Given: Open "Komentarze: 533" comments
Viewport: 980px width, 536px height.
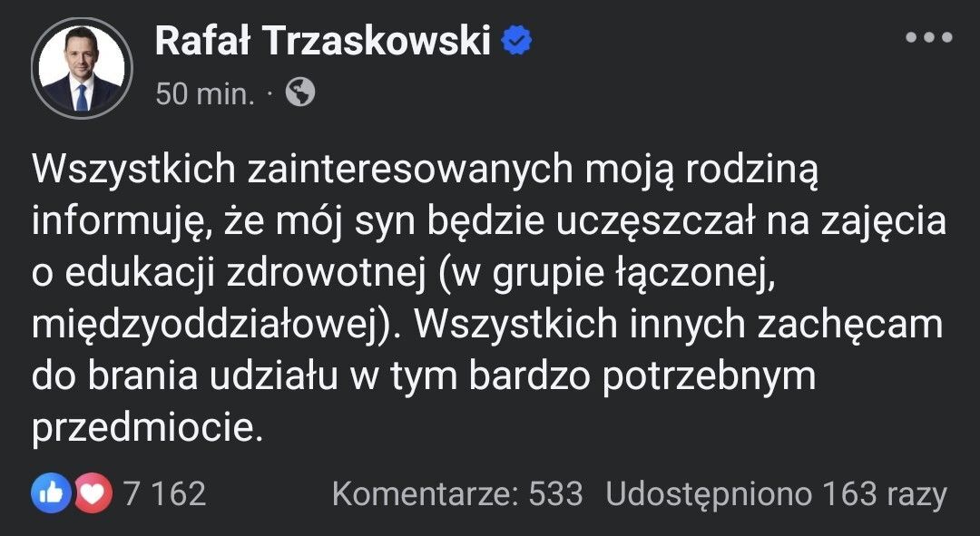Looking at the screenshot, I should [x=457, y=494].
